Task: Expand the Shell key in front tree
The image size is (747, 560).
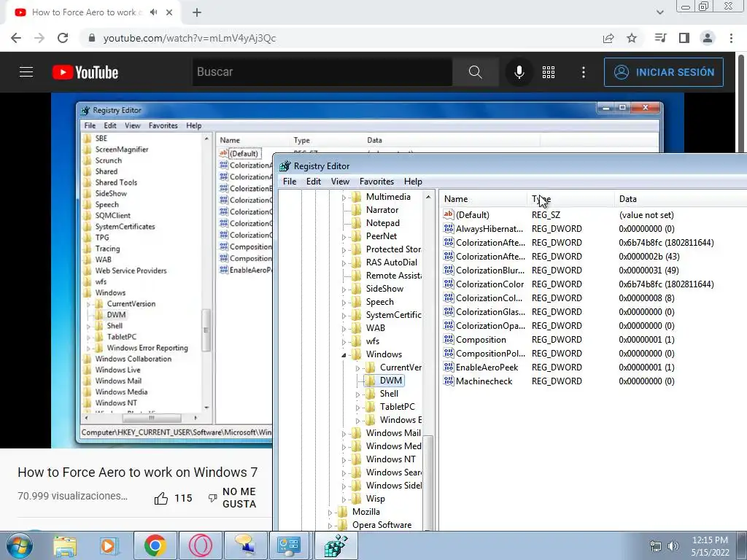Action: [357, 394]
